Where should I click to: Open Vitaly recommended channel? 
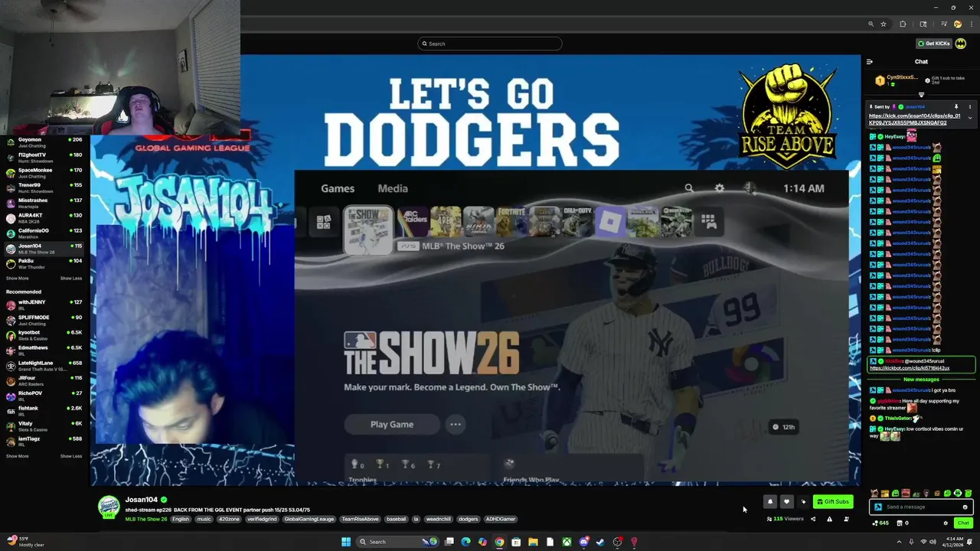(x=44, y=425)
